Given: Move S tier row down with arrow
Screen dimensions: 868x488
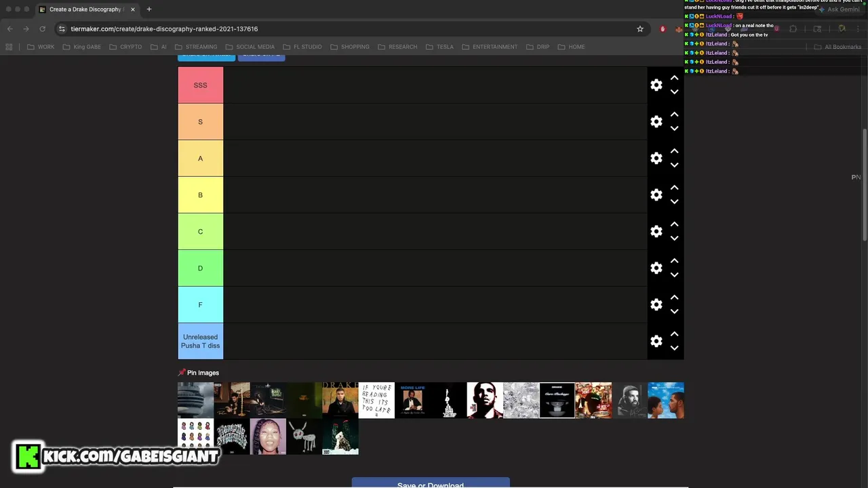Looking at the screenshot, I should [674, 129].
